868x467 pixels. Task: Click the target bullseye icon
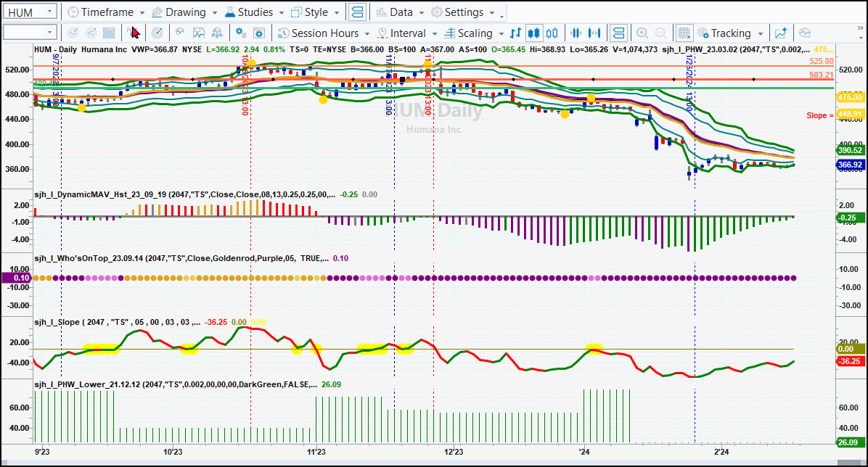click(x=157, y=33)
